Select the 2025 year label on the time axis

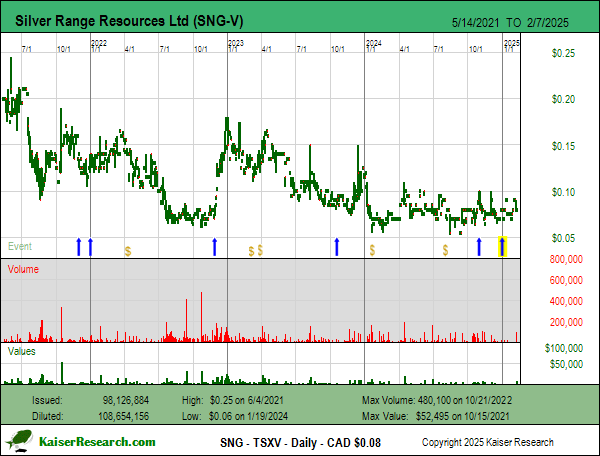point(512,43)
